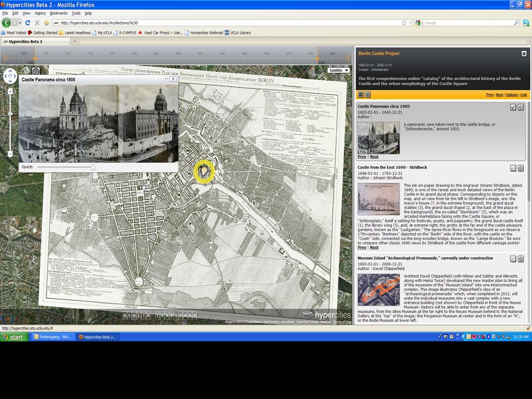The height and width of the screenshot is (399, 532).
Task: Click left orange timeline marker
Action: (34, 58)
